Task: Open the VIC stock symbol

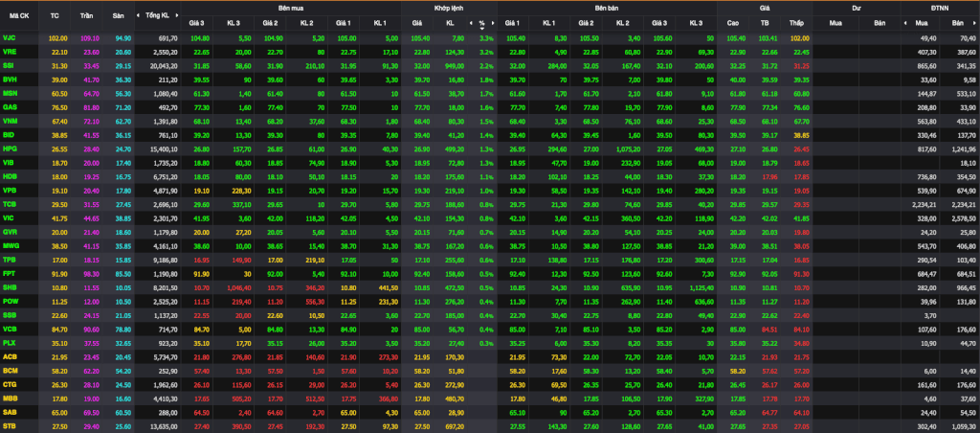Action: pyautogui.click(x=9, y=217)
